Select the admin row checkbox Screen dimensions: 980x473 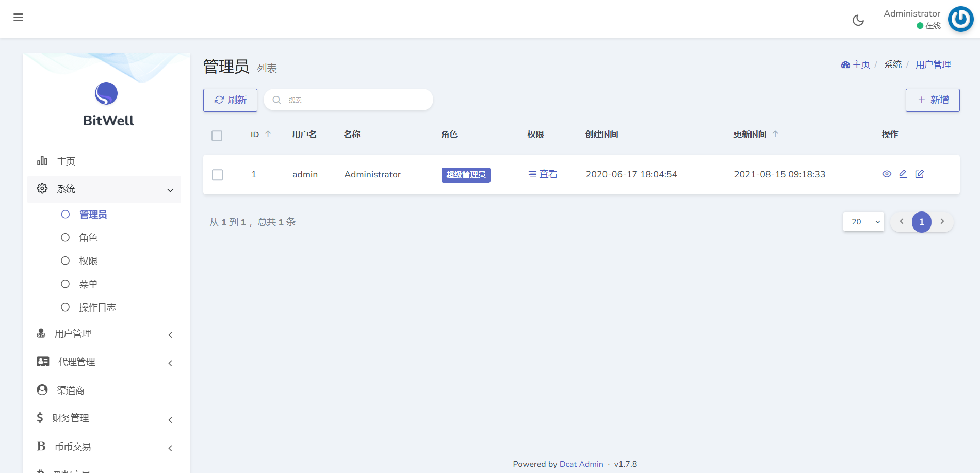pyautogui.click(x=218, y=175)
